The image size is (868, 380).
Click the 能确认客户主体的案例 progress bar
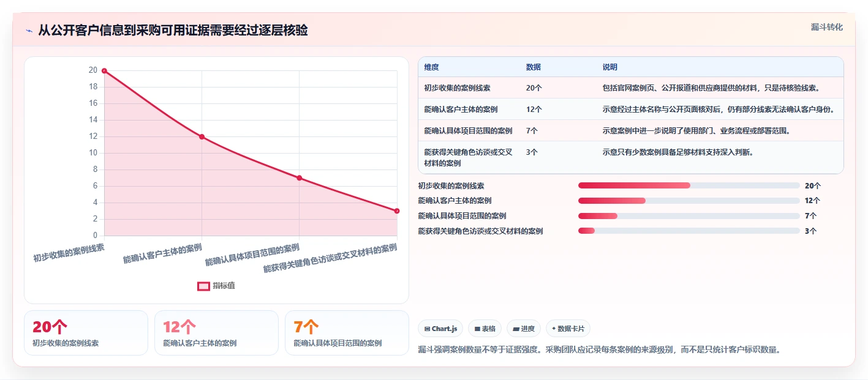pyautogui.click(x=689, y=201)
